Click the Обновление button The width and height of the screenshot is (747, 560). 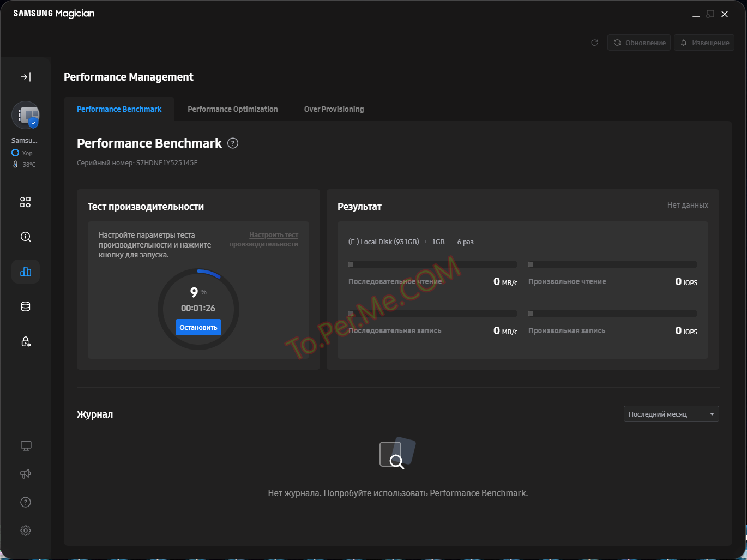[639, 43]
